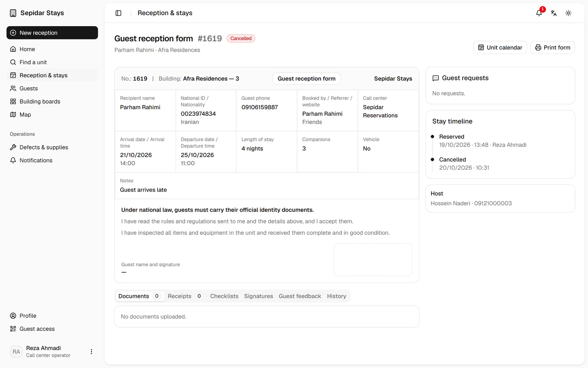
Task: Open the notifications bell icon
Action: coord(539,13)
